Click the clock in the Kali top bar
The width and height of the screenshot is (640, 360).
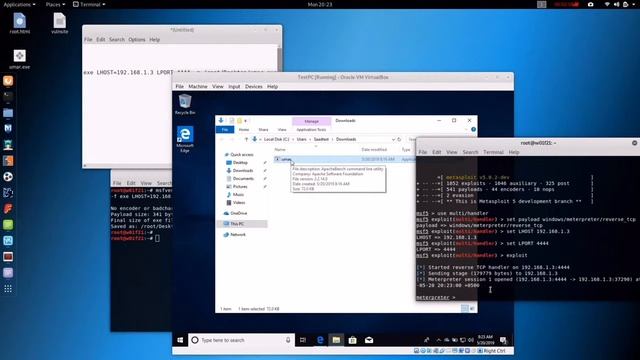(x=320, y=4)
